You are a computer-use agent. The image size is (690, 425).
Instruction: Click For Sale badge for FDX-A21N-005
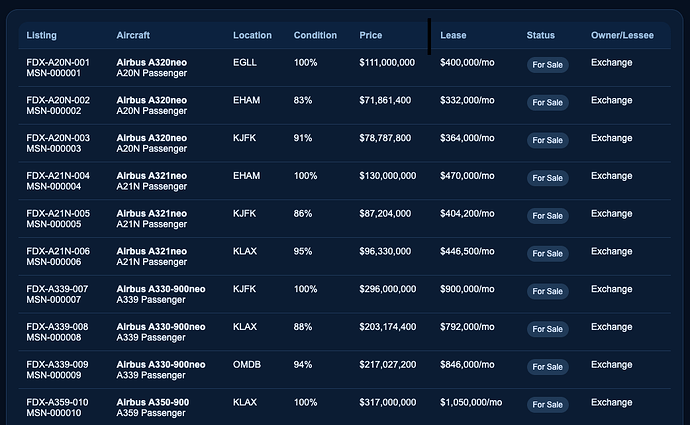point(547,216)
